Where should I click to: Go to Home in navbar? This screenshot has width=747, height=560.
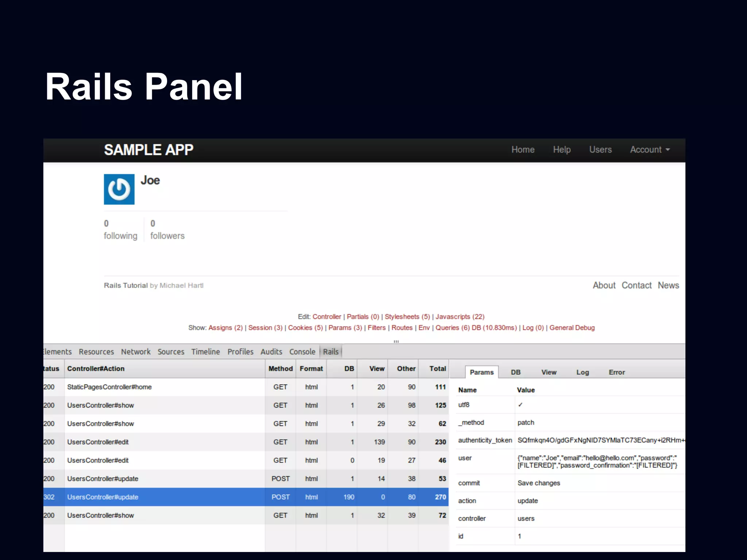pyautogui.click(x=523, y=149)
